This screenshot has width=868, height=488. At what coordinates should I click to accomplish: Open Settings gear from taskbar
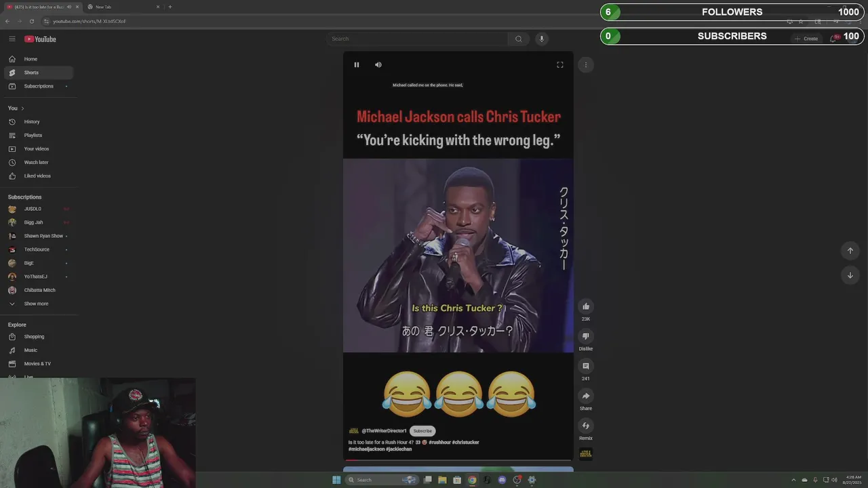point(532,480)
